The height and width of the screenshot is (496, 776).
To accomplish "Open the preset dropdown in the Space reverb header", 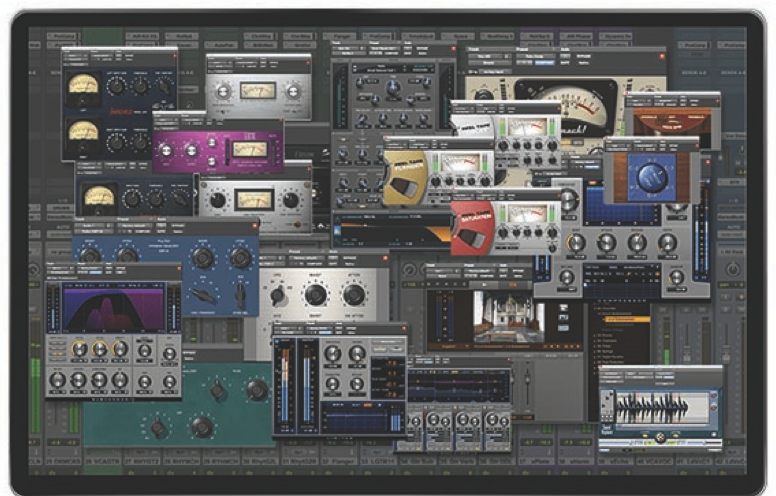I will point(479,271).
